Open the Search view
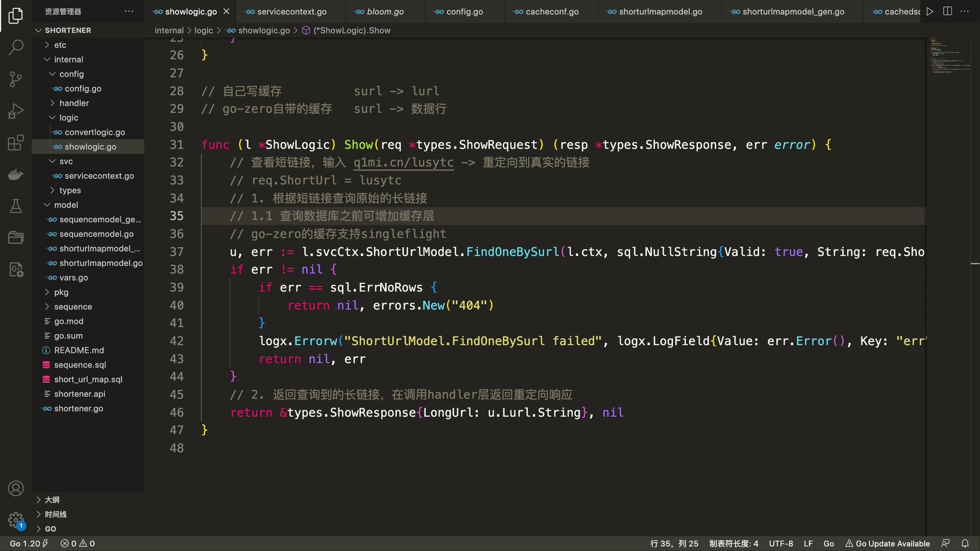 [16, 47]
